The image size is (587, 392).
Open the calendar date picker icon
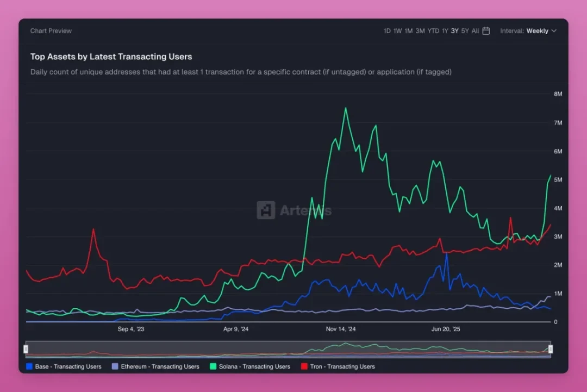click(485, 31)
